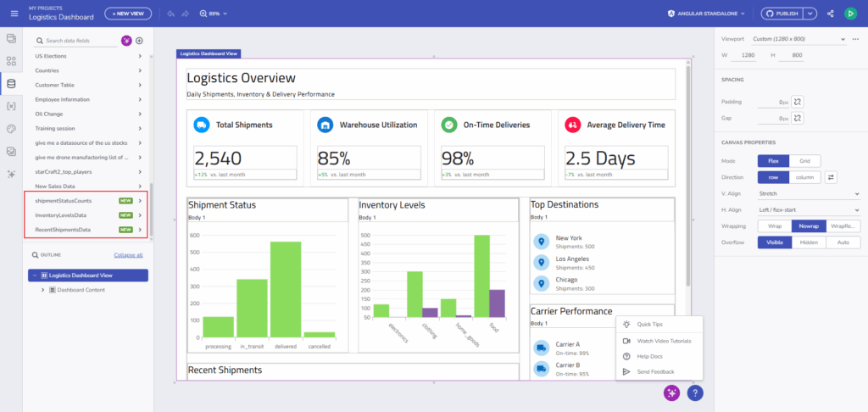Click the purple AI data generation icon

tap(126, 41)
